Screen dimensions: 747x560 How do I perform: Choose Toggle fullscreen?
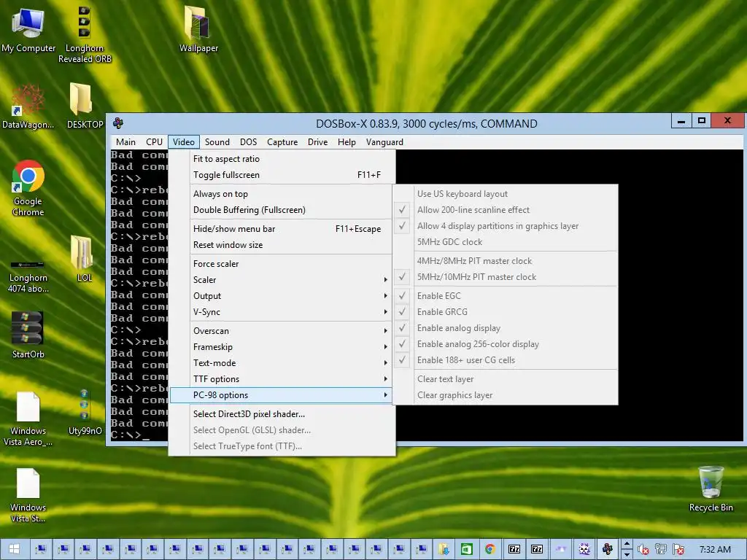point(281,175)
